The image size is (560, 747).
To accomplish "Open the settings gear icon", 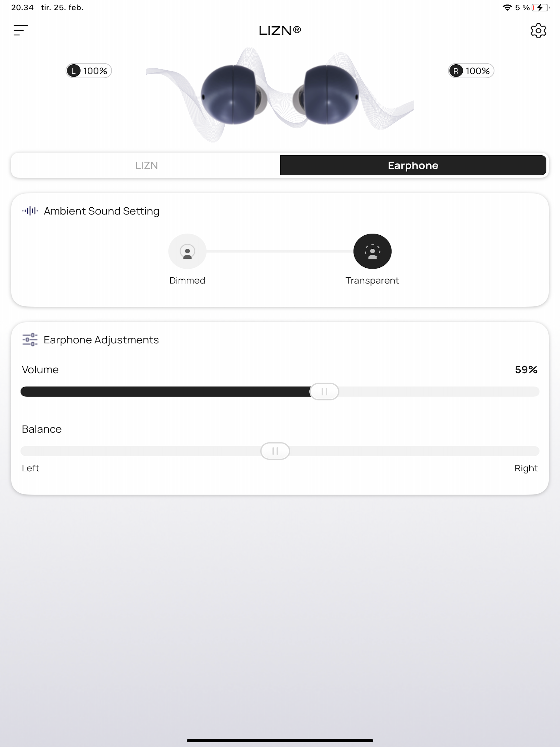I will 538,31.
